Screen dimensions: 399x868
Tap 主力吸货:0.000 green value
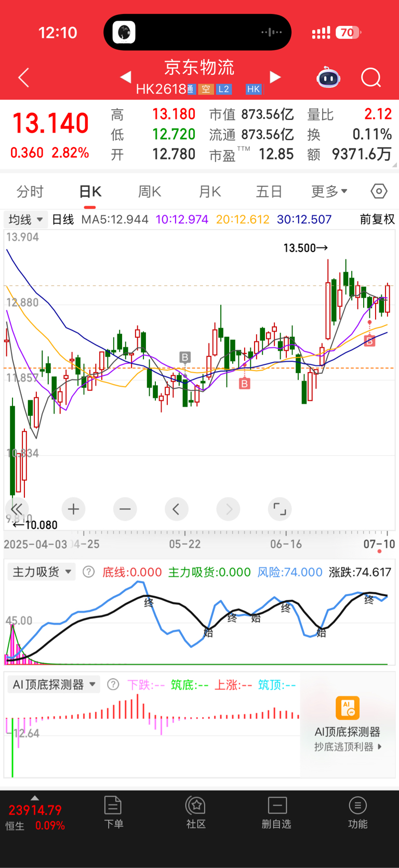point(209,572)
